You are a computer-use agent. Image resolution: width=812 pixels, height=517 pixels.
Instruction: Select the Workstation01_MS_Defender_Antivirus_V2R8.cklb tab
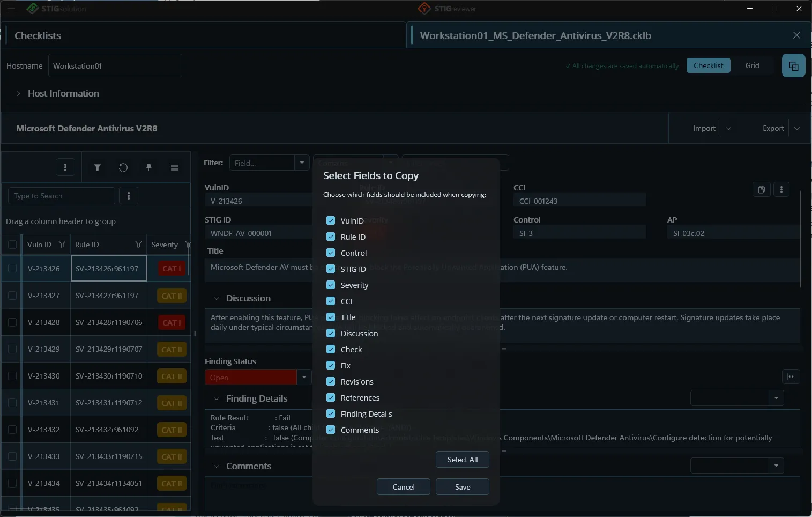535,35
